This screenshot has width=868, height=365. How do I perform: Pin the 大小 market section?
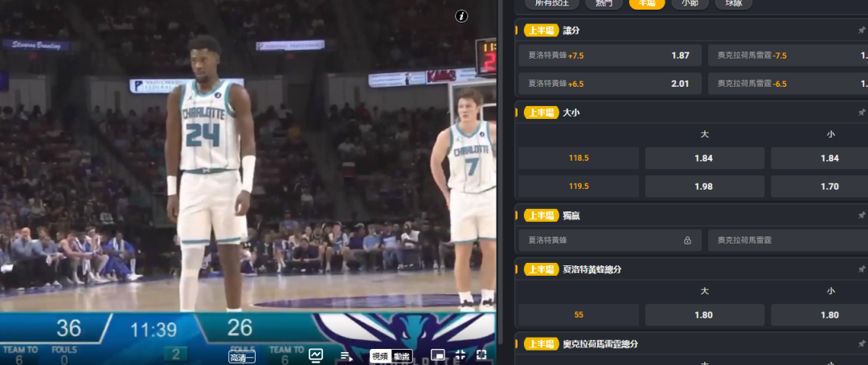coord(862,113)
